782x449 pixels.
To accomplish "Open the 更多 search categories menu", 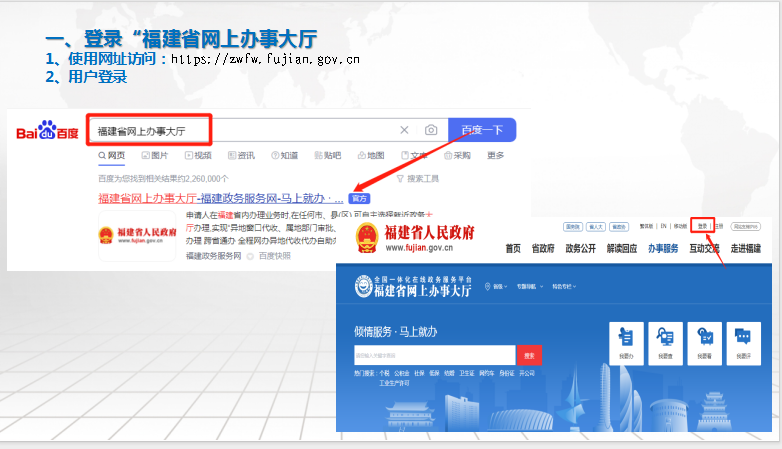I will (496, 156).
